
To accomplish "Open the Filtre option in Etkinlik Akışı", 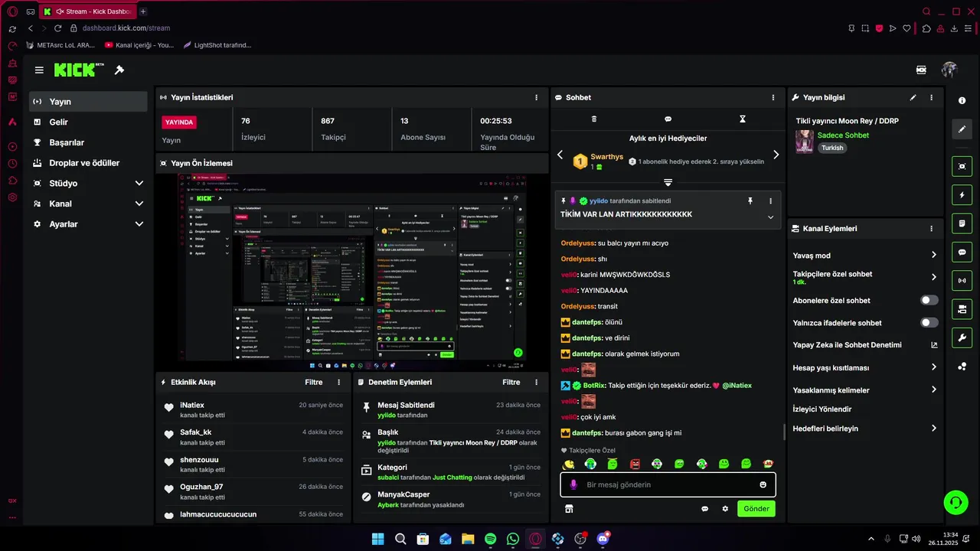I will point(314,382).
